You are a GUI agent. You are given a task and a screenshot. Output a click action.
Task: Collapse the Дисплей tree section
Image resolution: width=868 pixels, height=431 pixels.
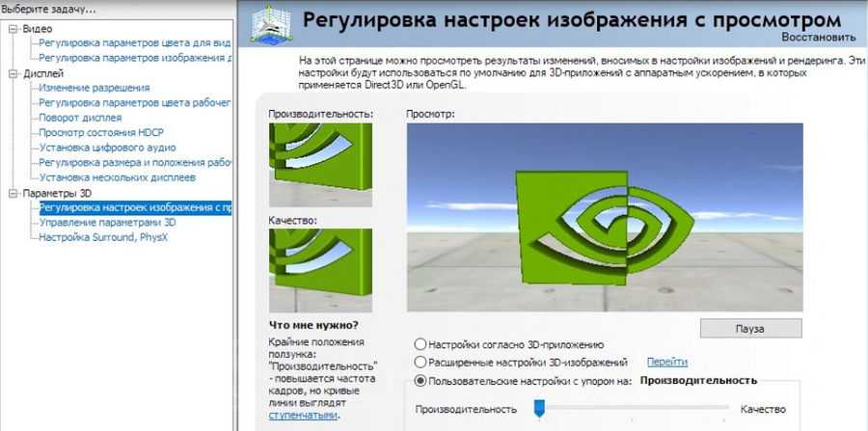(x=13, y=73)
